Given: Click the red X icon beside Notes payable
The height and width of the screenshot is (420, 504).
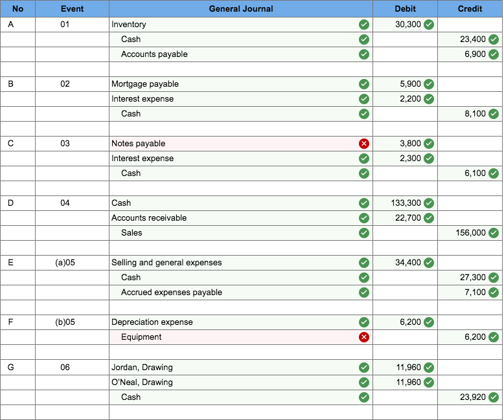Looking at the screenshot, I should pyautogui.click(x=364, y=144).
